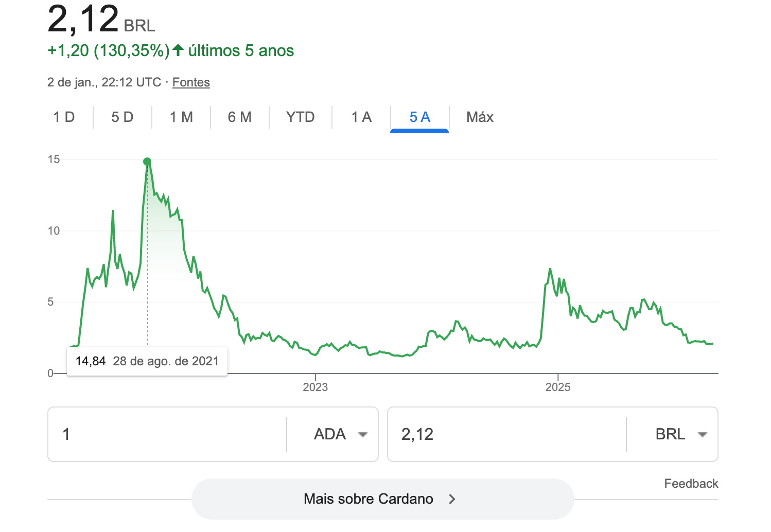Image resolution: width=771 pixels, height=532 pixels.
Task: Show the Máx price history
Action: (x=480, y=117)
